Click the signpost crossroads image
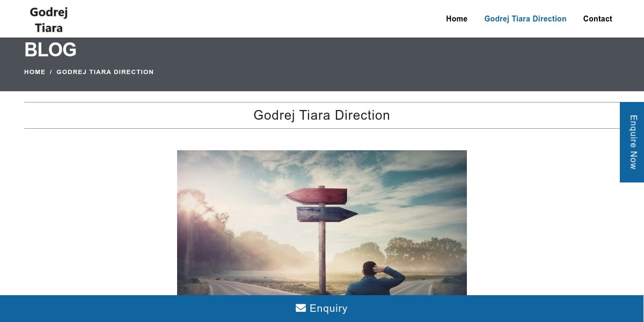This screenshot has height=322, width=644. tap(322, 223)
